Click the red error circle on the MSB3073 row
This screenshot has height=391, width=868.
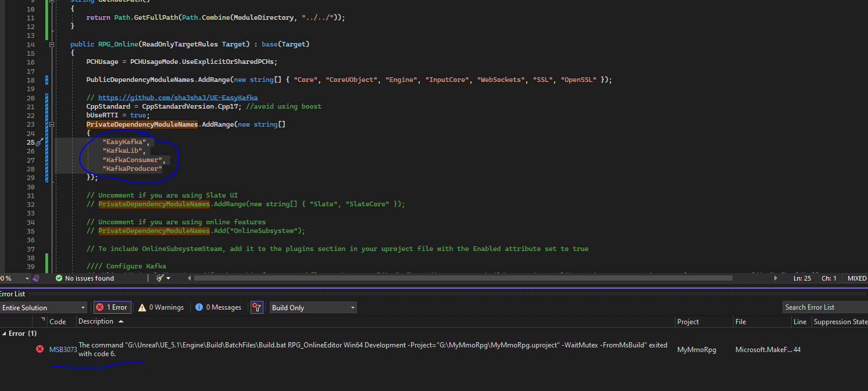coord(40,349)
